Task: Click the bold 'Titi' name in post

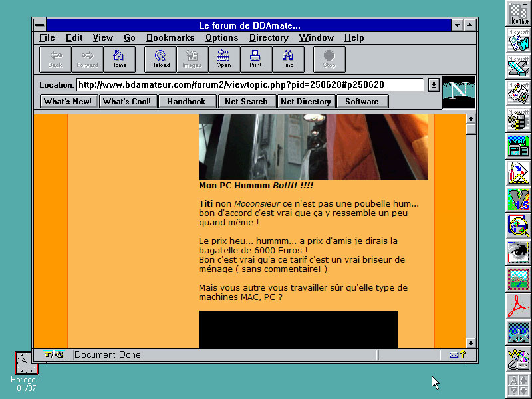Action: pyautogui.click(x=205, y=204)
